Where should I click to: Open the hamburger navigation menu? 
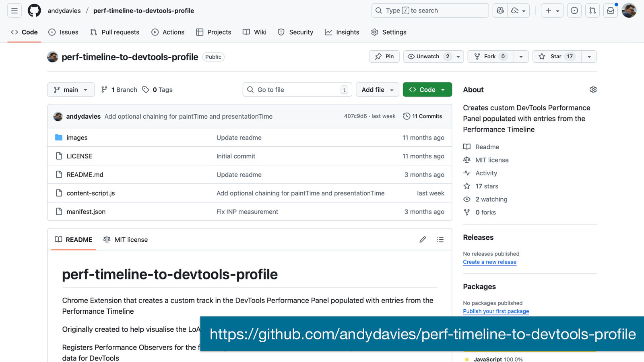click(14, 10)
